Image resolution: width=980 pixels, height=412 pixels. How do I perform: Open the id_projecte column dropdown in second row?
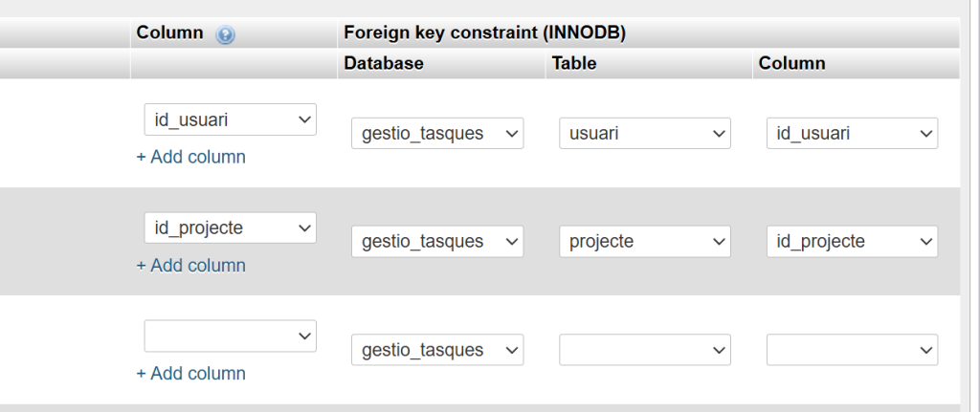[x=230, y=228]
